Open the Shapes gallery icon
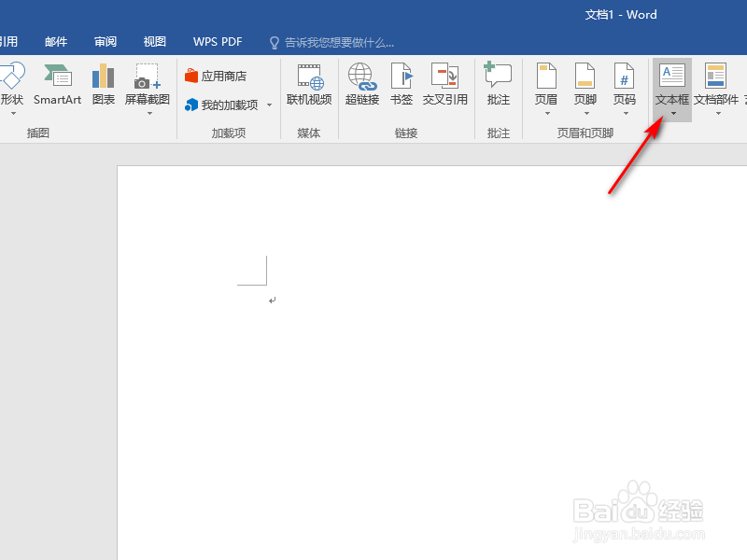 point(11,76)
